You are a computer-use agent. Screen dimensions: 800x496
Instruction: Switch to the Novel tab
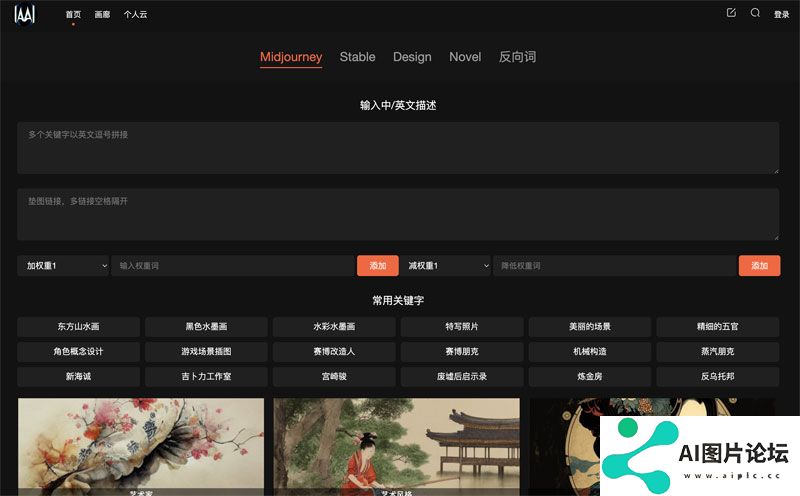coord(465,57)
